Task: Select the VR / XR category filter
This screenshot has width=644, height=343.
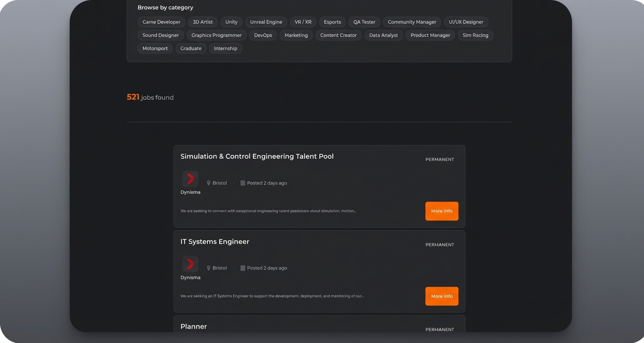Action: [303, 21]
